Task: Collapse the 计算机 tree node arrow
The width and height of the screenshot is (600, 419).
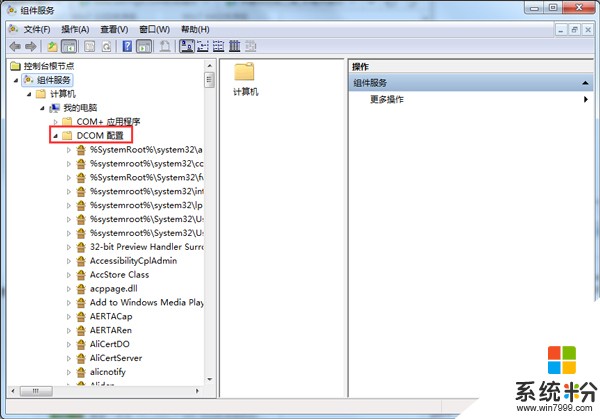Action: point(29,94)
